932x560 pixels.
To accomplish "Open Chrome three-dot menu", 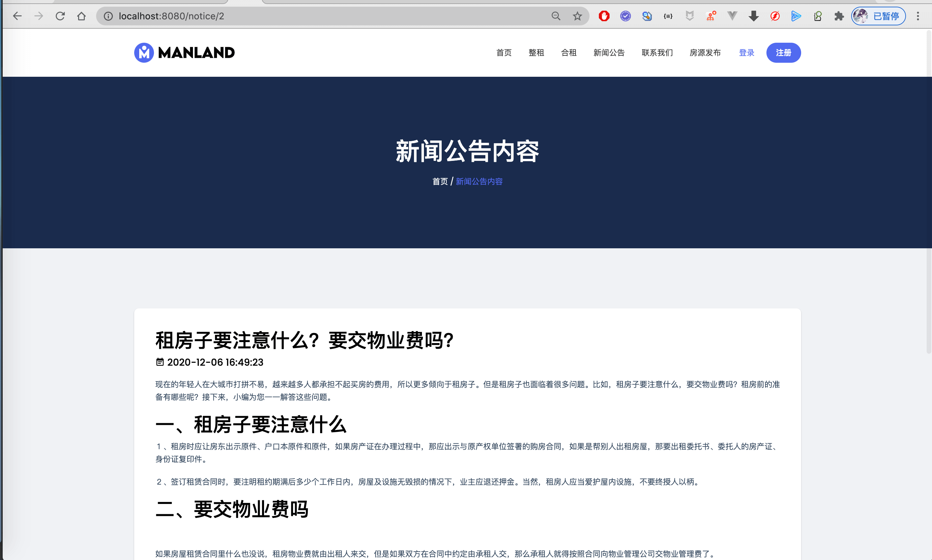I will [x=918, y=16].
